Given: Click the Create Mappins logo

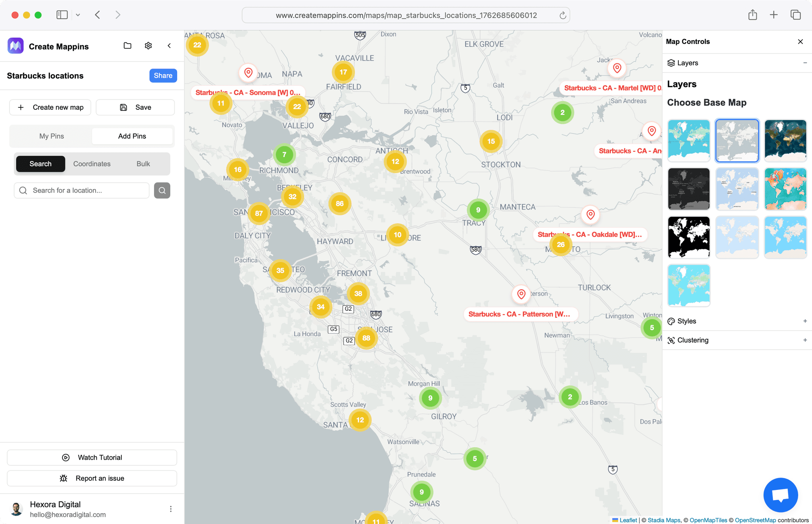Looking at the screenshot, I should [15, 46].
